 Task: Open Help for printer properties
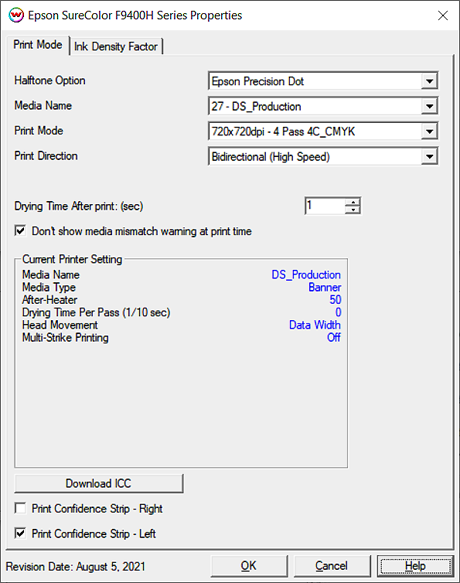coord(415,566)
